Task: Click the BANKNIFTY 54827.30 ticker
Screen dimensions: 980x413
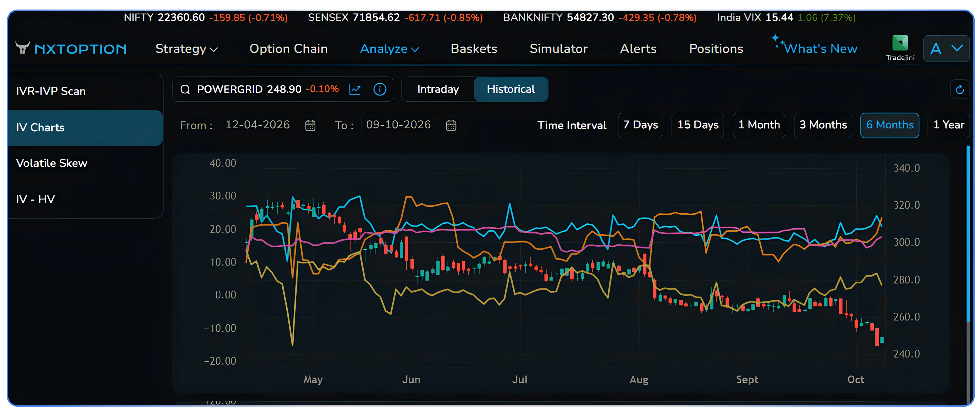Action: click(600, 17)
